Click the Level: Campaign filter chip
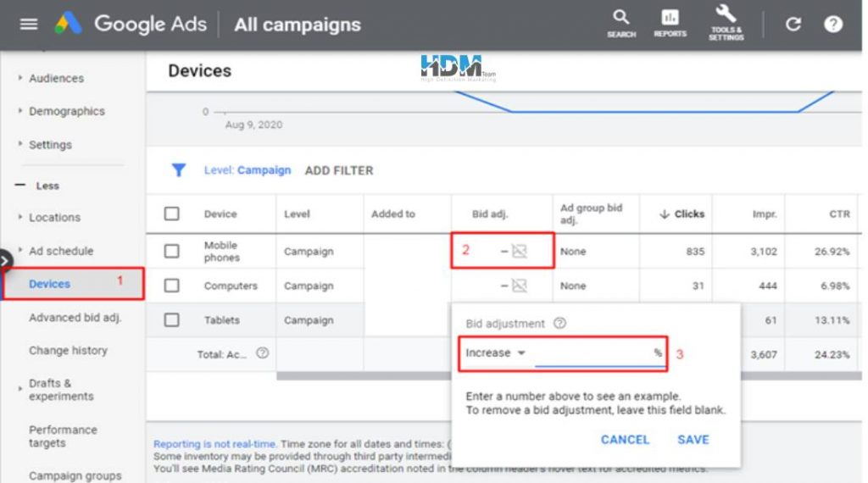 tap(247, 169)
